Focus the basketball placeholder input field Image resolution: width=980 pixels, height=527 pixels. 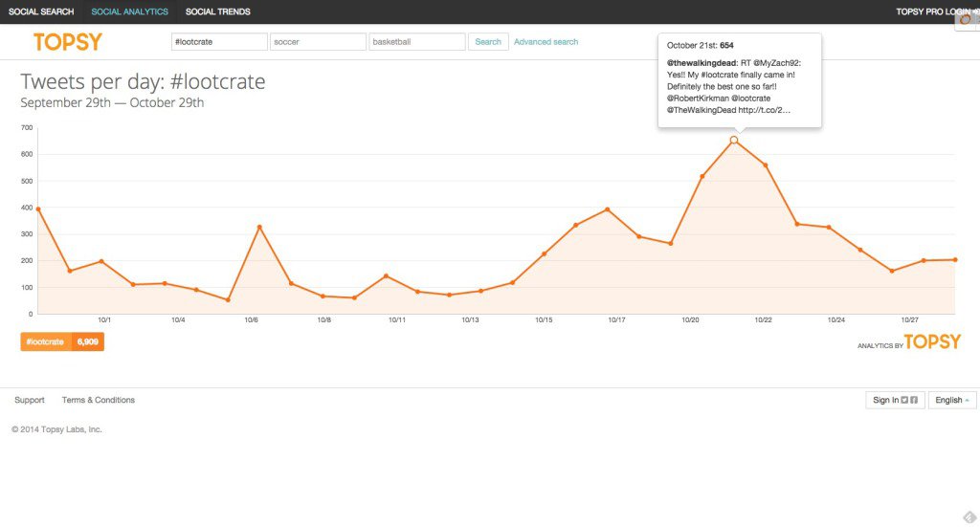[417, 42]
